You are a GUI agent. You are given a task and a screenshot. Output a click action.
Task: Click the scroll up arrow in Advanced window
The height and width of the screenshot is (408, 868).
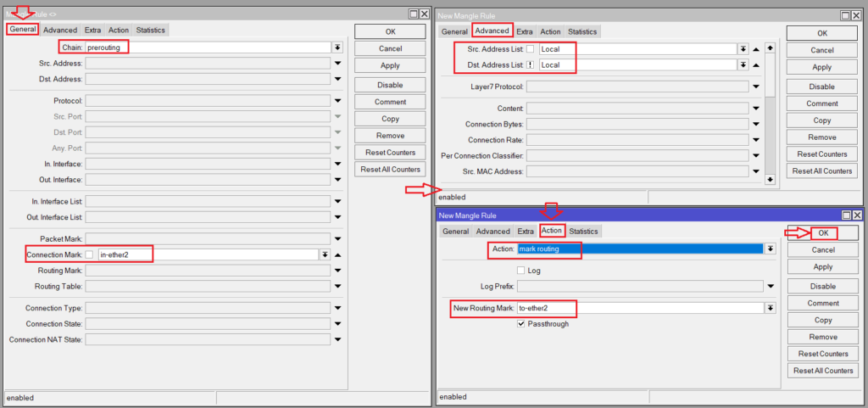[770, 48]
